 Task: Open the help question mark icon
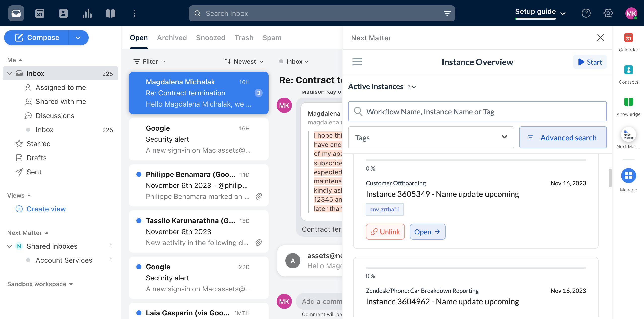[586, 13]
